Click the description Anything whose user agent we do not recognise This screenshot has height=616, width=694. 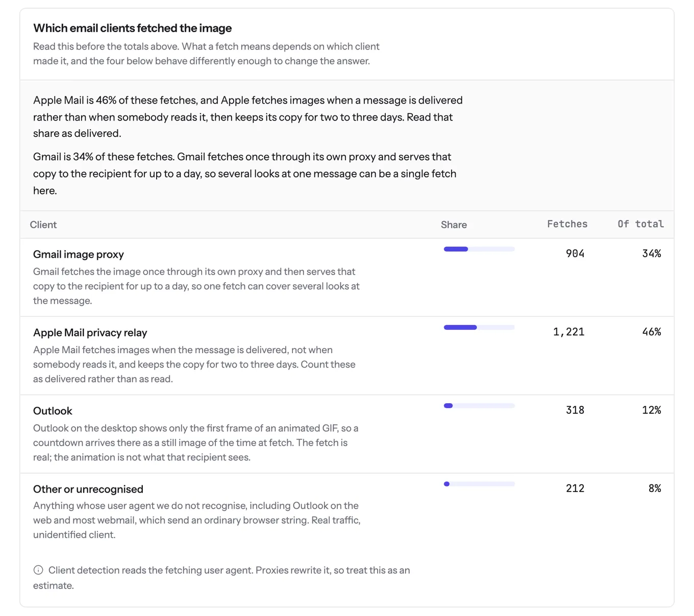tap(197, 520)
